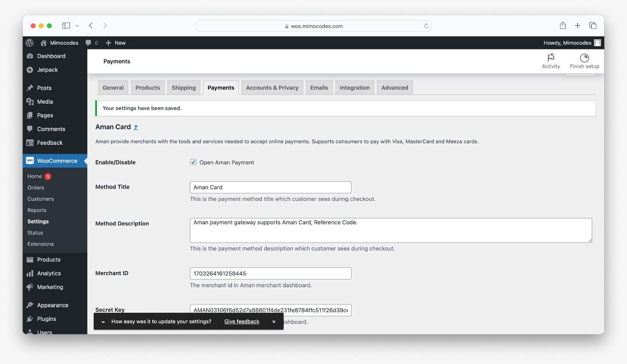Open the Activity flag icon
The image size is (627, 364).
pyautogui.click(x=551, y=58)
